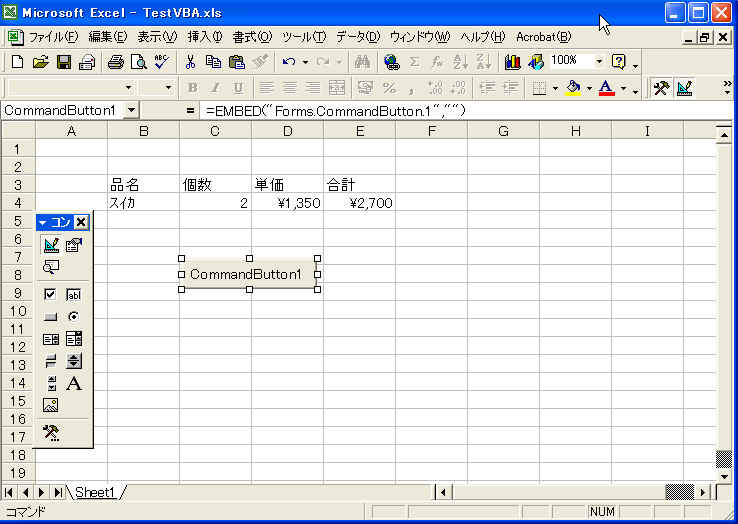Close the Control Toolbox floating panel
Viewport: 738px width, 524px height.
81,222
